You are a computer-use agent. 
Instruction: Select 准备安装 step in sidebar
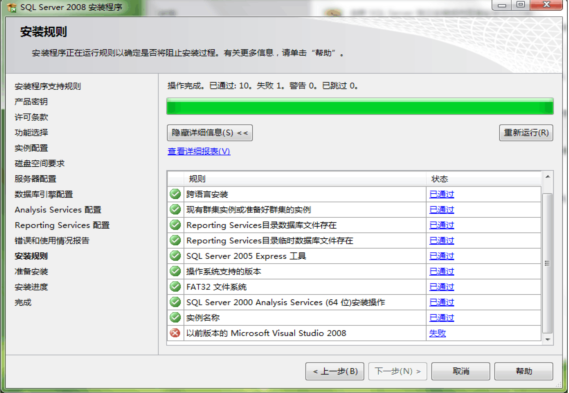[31, 271]
